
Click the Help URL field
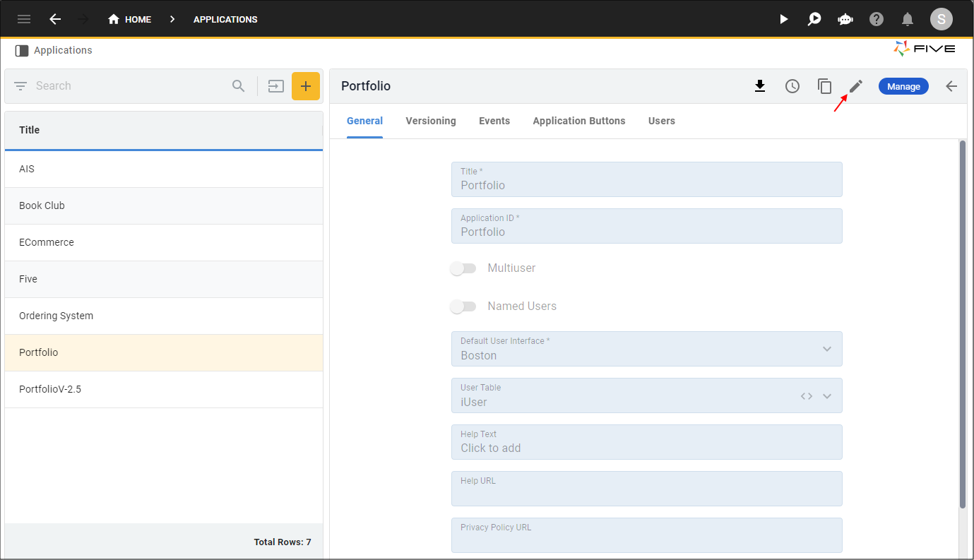647,489
